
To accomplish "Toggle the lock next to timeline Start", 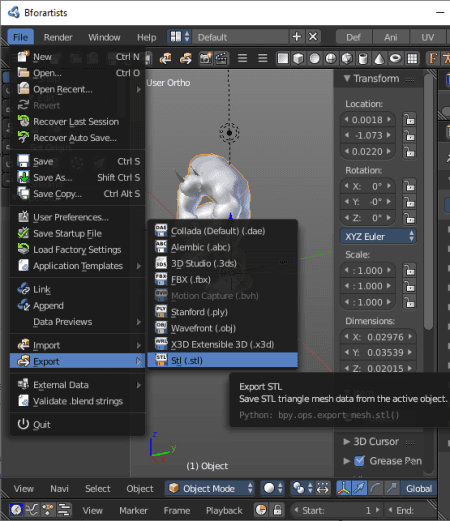I will pyautogui.click(x=277, y=510).
